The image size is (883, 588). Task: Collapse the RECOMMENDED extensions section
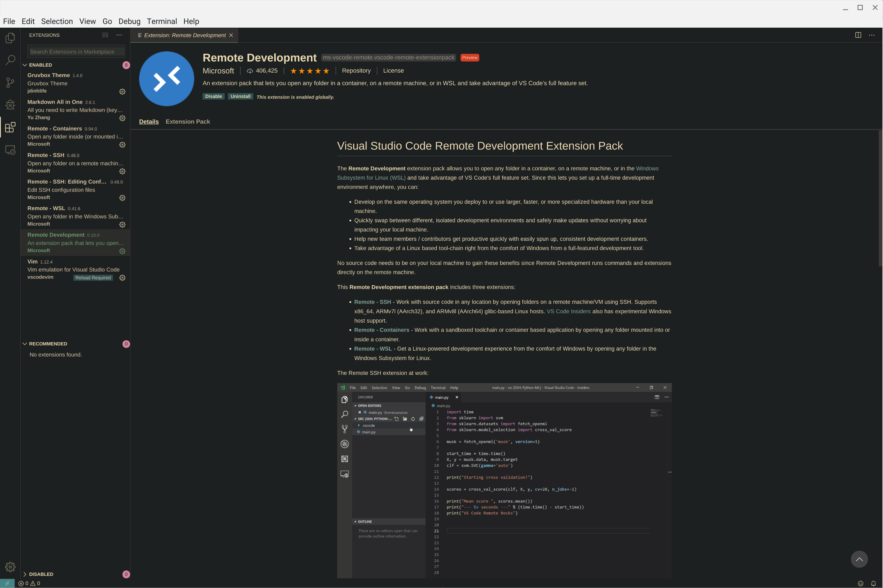[x=25, y=344]
